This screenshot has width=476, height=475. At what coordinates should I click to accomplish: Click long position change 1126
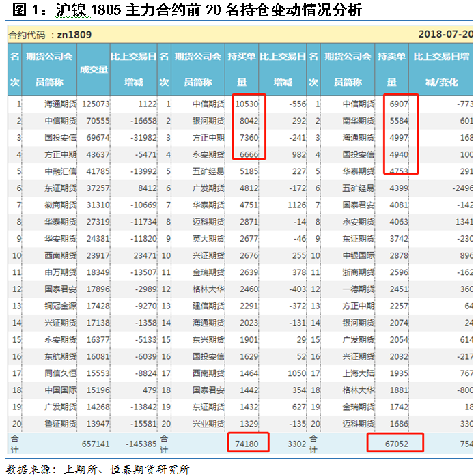(x=296, y=205)
